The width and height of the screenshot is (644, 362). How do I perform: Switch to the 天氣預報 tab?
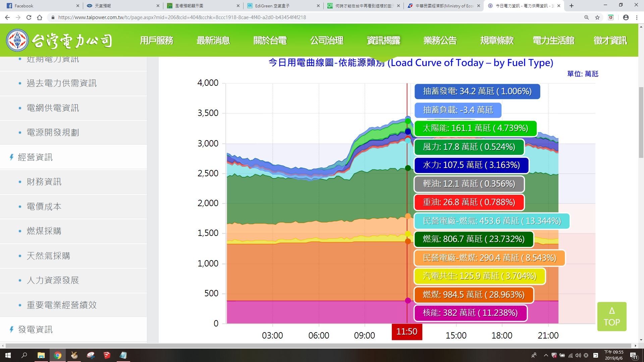click(122, 6)
